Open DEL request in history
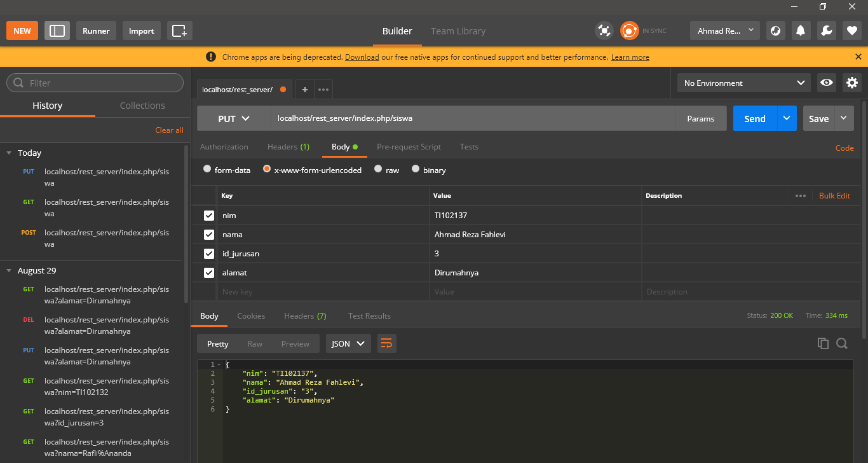This screenshot has width=868, height=463. 95,326
